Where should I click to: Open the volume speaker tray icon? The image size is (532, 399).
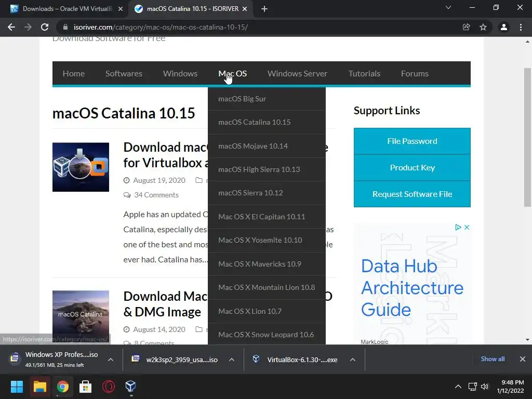tap(485, 387)
